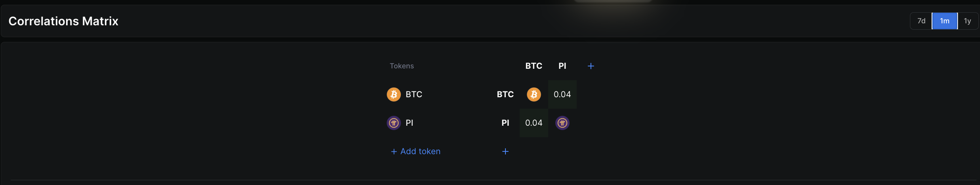980x185 pixels.
Task: Click the plus icon beside PI column header
Action: (591, 66)
